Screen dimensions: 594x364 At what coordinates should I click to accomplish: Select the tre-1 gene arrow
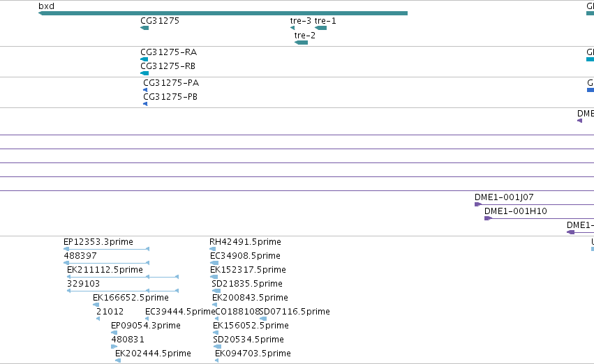coord(320,28)
